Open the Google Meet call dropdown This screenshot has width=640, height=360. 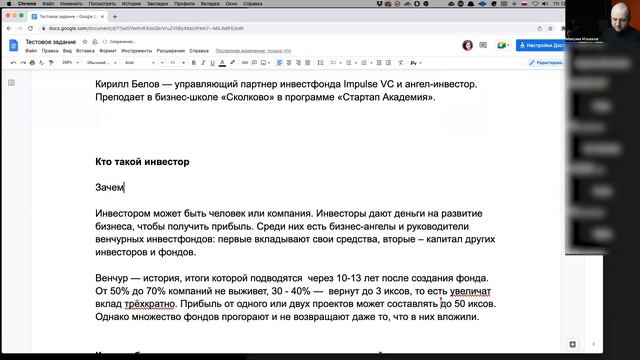point(503,45)
